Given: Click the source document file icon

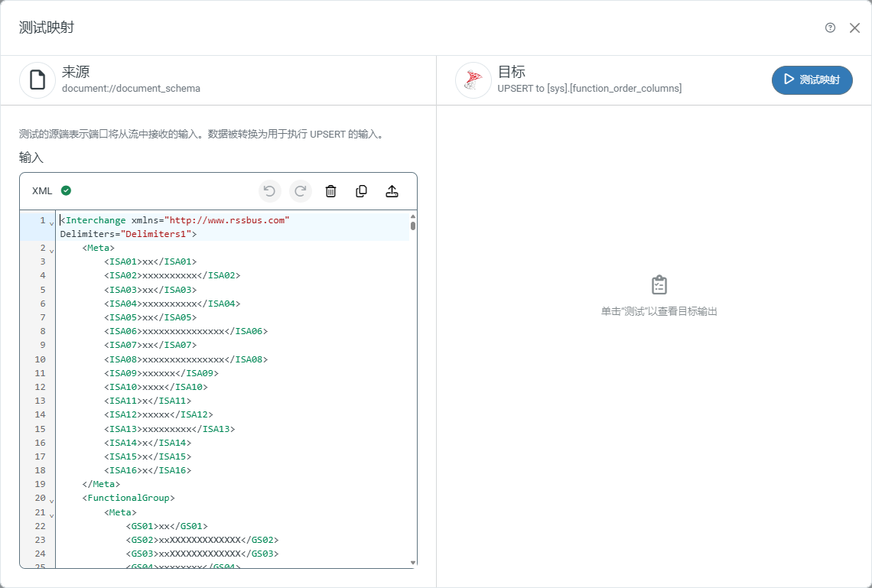Looking at the screenshot, I should click(37, 80).
